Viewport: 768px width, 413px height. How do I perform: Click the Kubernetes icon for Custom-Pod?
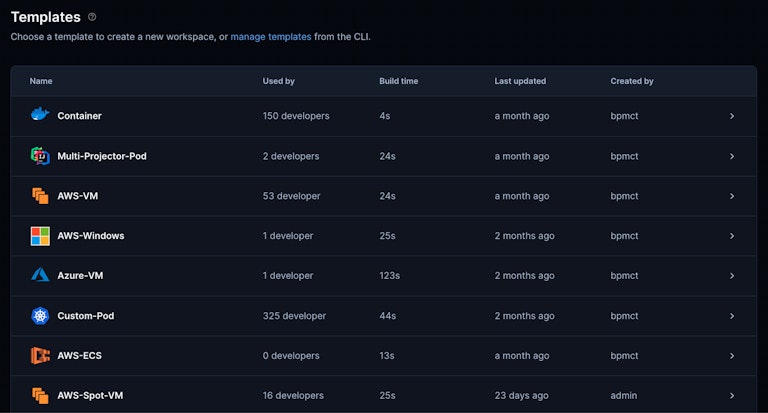[x=40, y=316]
